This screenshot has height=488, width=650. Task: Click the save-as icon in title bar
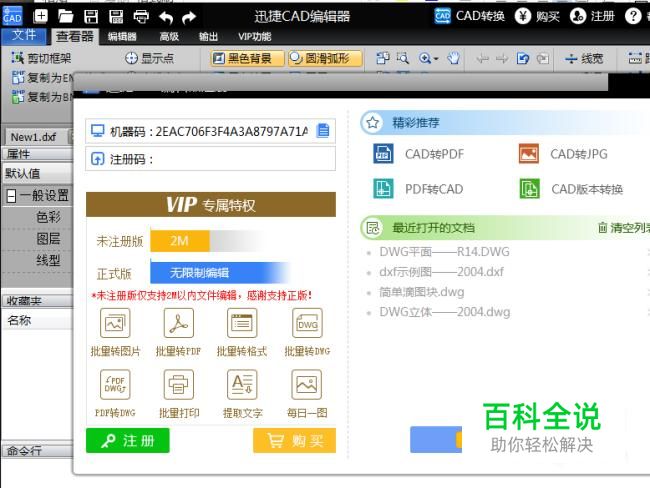coord(116,17)
